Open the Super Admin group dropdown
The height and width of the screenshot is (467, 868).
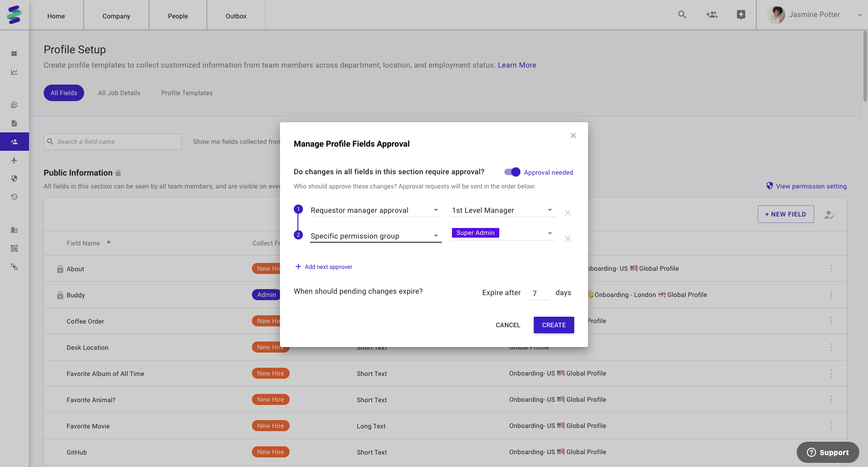point(549,233)
